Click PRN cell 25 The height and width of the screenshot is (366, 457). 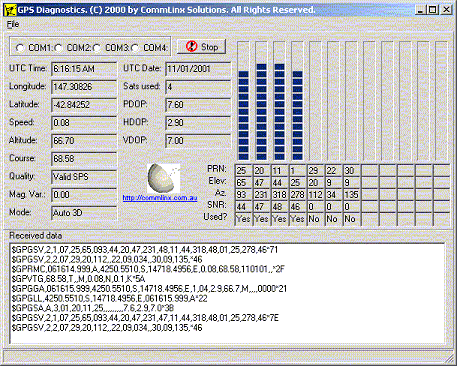(x=244, y=171)
